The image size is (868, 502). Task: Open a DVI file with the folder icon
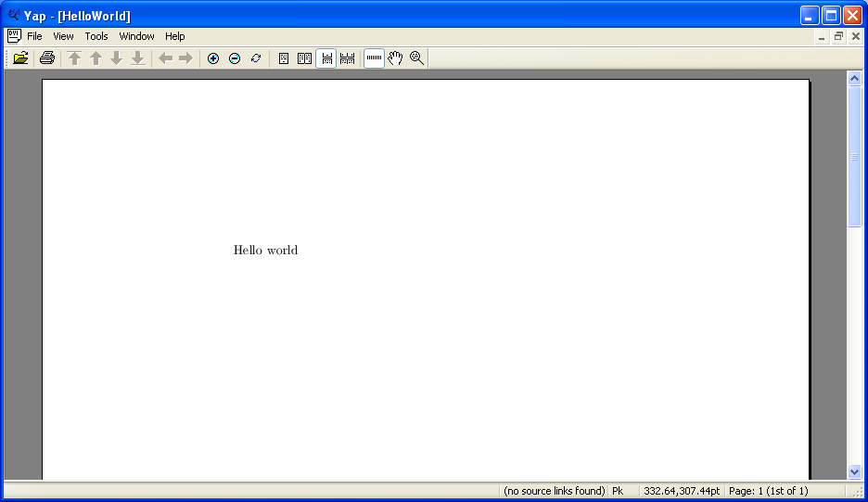pyautogui.click(x=20, y=58)
